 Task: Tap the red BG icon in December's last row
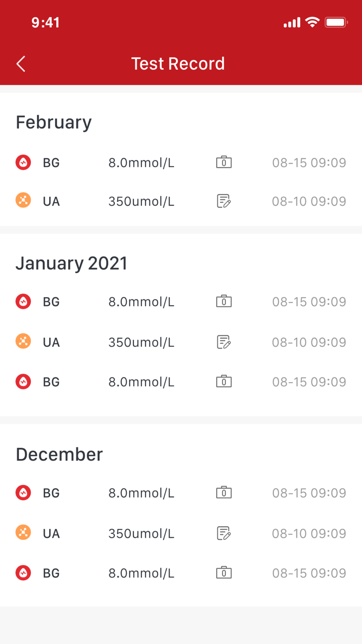(x=23, y=573)
